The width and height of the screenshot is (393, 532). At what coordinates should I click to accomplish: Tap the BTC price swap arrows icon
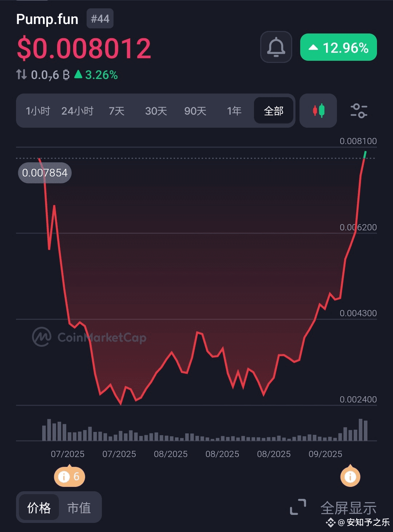click(21, 75)
